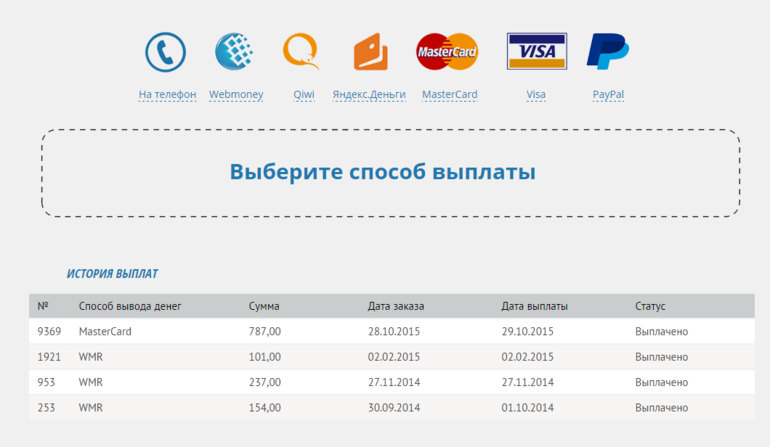The image size is (770, 447).
Task: Click the 'Выберите способ выплаты' dashed box
Action: 390,173
